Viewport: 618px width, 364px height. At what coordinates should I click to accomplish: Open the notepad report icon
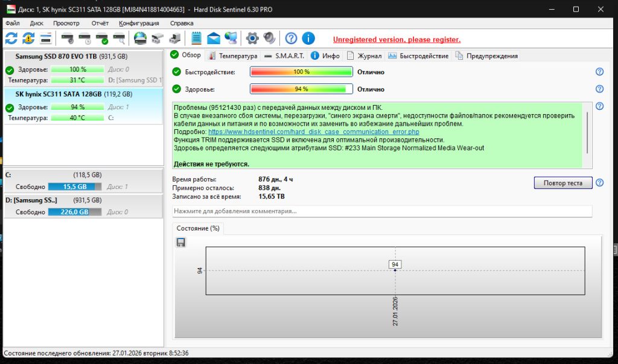coord(196,39)
